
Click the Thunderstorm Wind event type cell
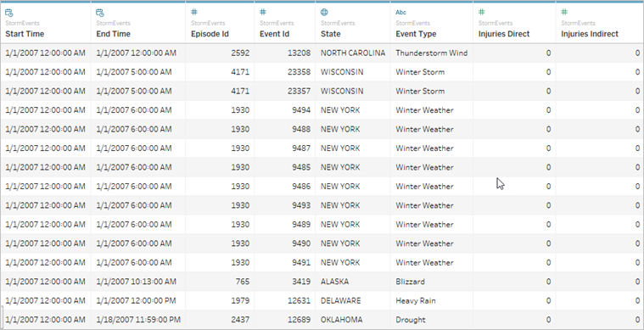[432, 53]
